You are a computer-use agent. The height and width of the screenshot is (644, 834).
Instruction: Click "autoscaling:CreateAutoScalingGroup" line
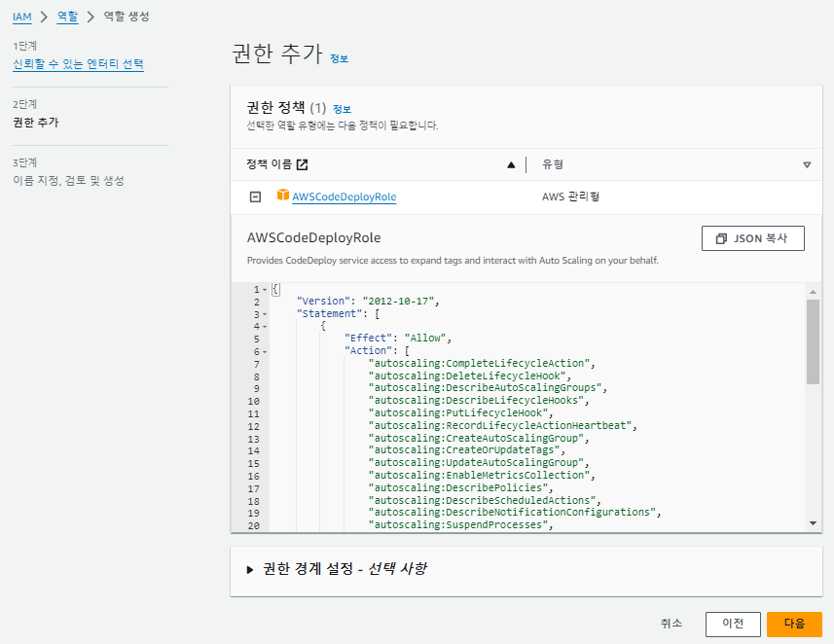[x=479, y=438]
